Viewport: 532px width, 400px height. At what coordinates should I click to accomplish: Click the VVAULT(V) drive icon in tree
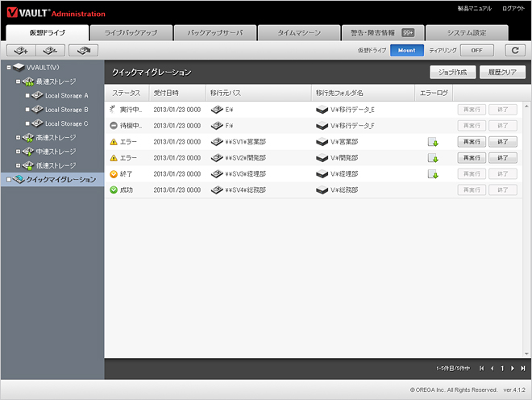pyautogui.click(x=19, y=67)
